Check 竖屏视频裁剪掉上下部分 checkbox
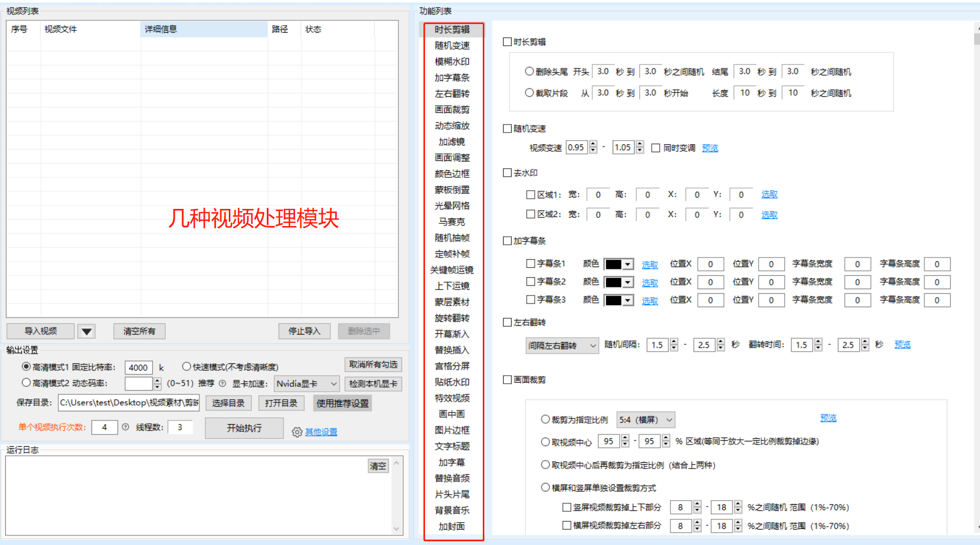The width and height of the screenshot is (980, 545). point(567,507)
